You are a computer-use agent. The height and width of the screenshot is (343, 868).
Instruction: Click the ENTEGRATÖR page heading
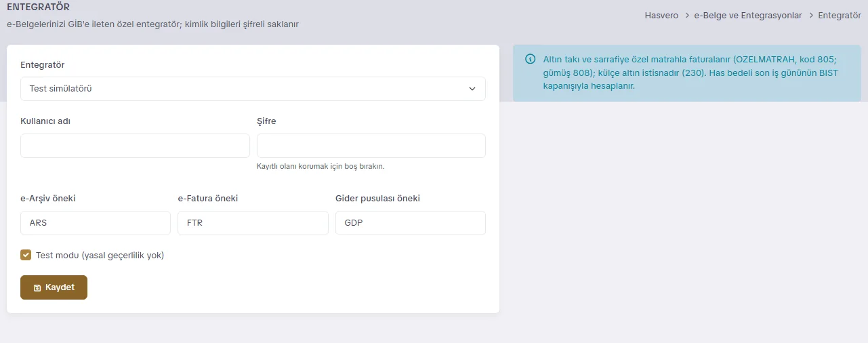point(38,7)
